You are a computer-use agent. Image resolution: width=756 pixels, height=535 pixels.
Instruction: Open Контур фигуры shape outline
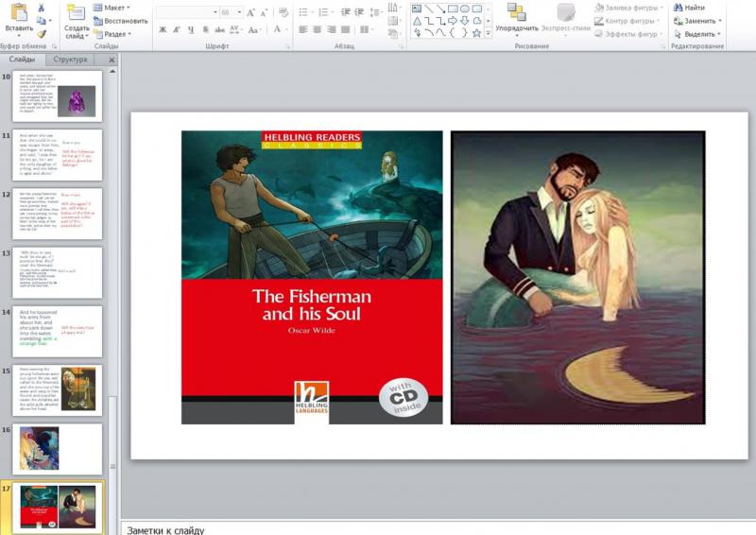[627, 21]
